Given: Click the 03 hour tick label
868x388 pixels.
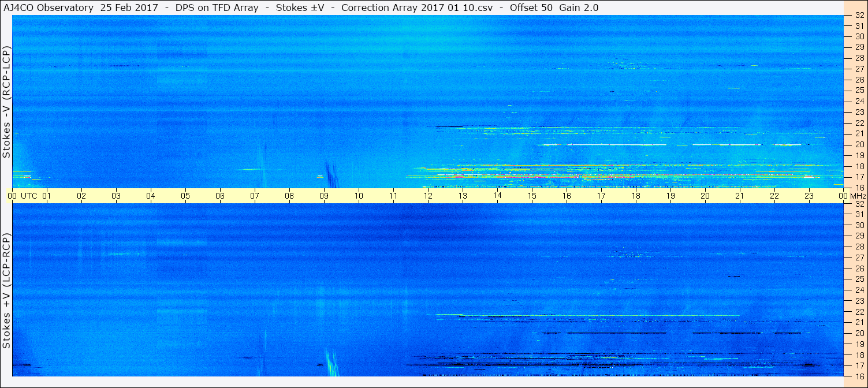Looking at the screenshot, I should pos(116,196).
